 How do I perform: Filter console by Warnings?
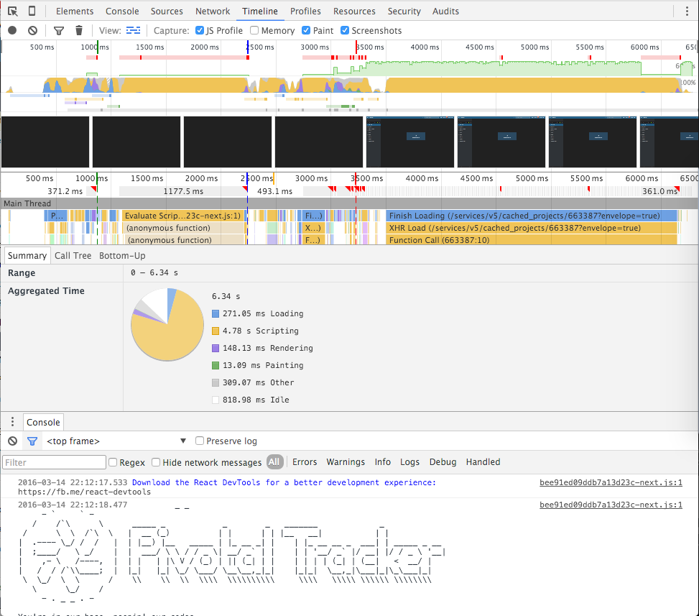tap(346, 461)
